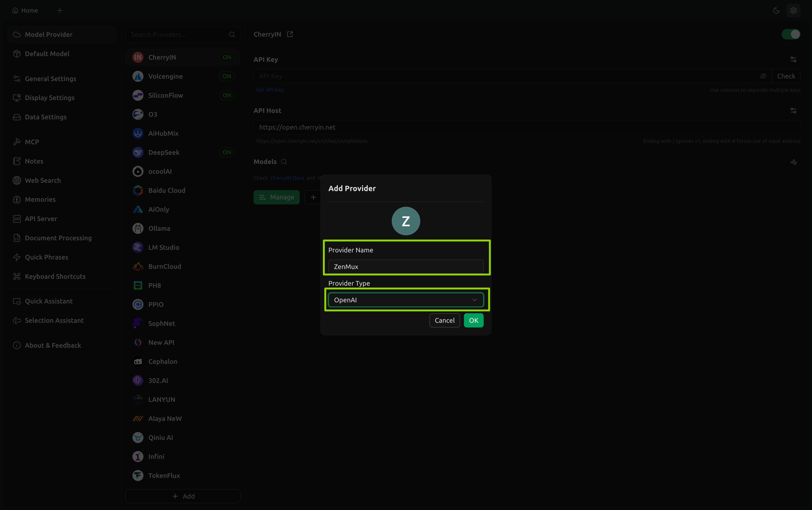The height and width of the screenshot is (510, 812).
Task: Open the CherryIN Docs link
Action: click(x=287, y=178)
